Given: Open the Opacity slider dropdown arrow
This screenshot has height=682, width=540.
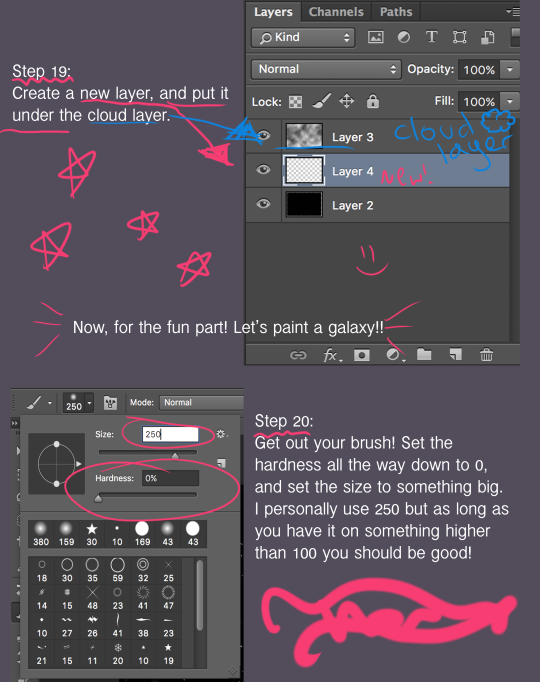Looking at the screenshot, I should (510, 70).
